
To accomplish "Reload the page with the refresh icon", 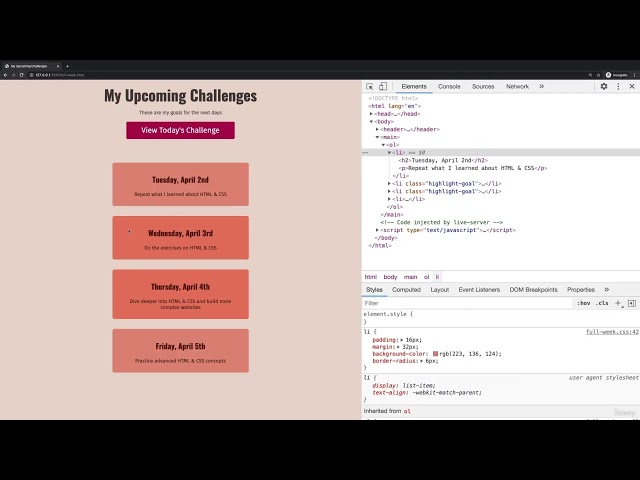I will pos(22,75).
